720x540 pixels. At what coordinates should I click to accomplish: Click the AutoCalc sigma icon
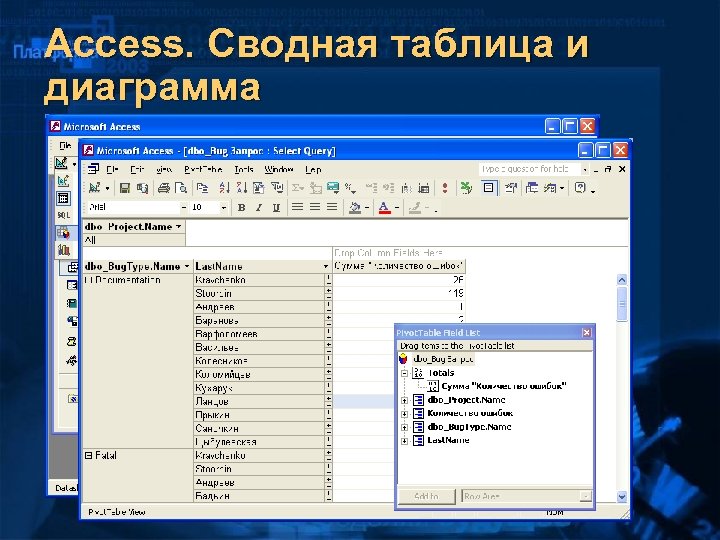coord(298,188)
